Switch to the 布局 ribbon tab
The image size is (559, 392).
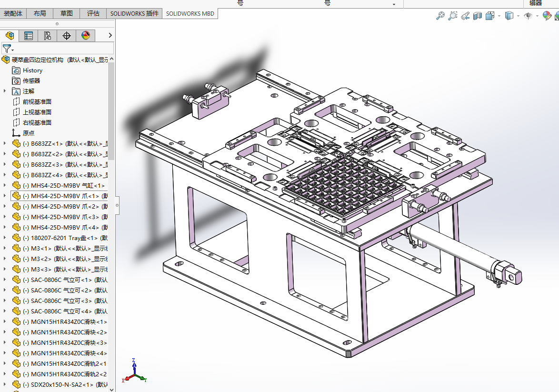click(x=40, y=13)
